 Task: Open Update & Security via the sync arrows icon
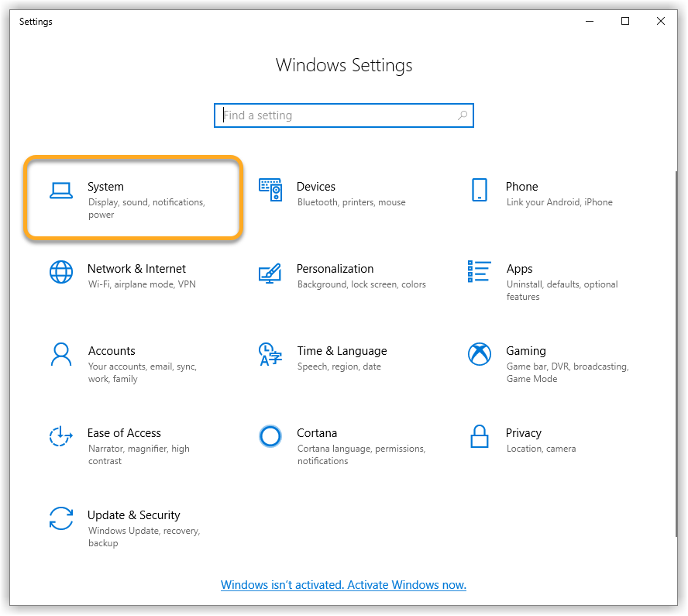click(x=60, y=519)
